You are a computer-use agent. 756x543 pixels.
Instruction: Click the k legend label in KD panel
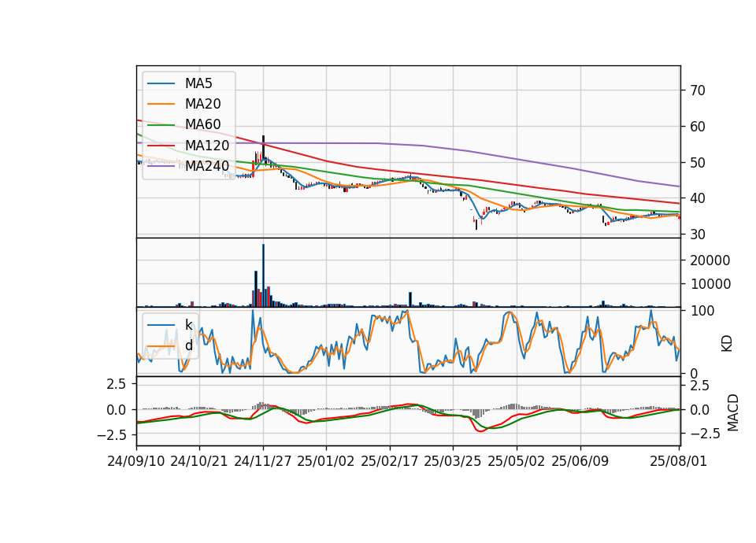click(x=188, y=325)
